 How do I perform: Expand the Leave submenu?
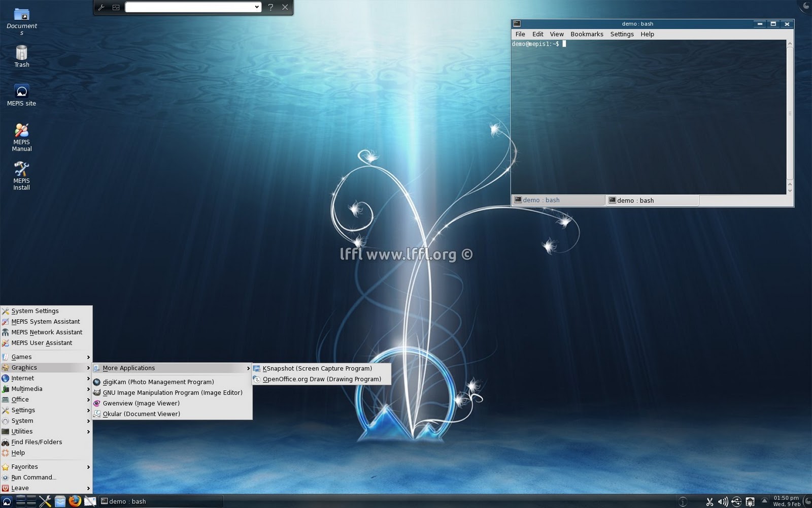[46, 488]
